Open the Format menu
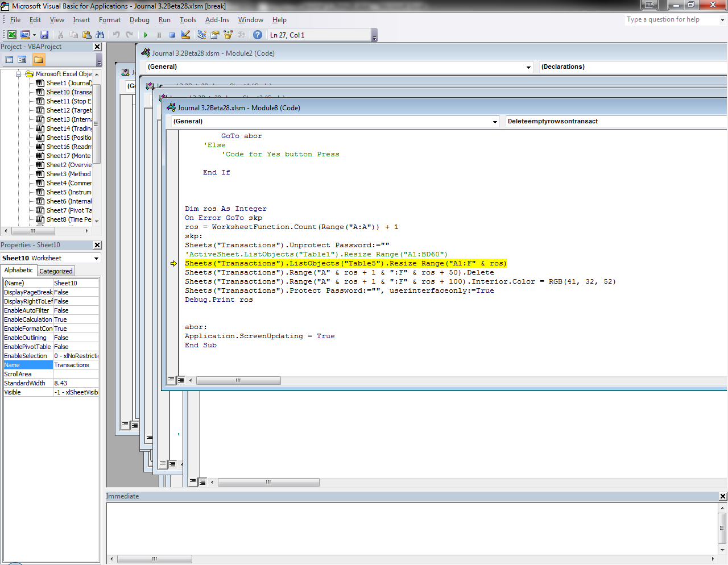Viewport: 728px width, 565px height. click(x=110, y=20)
